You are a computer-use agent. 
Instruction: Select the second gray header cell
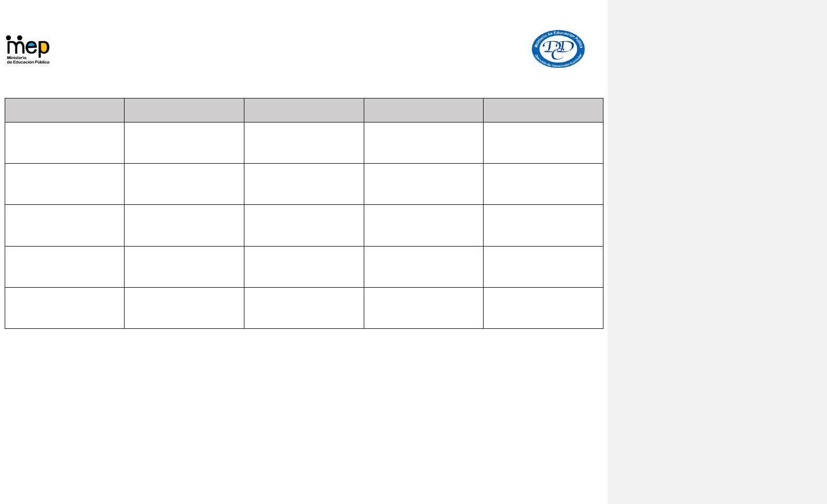click(184, 110)
